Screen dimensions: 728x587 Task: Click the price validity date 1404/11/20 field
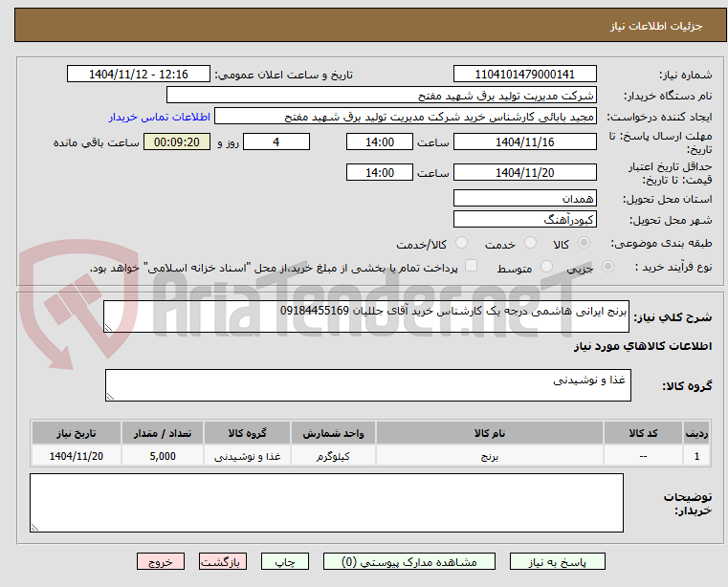coord(524,173)
